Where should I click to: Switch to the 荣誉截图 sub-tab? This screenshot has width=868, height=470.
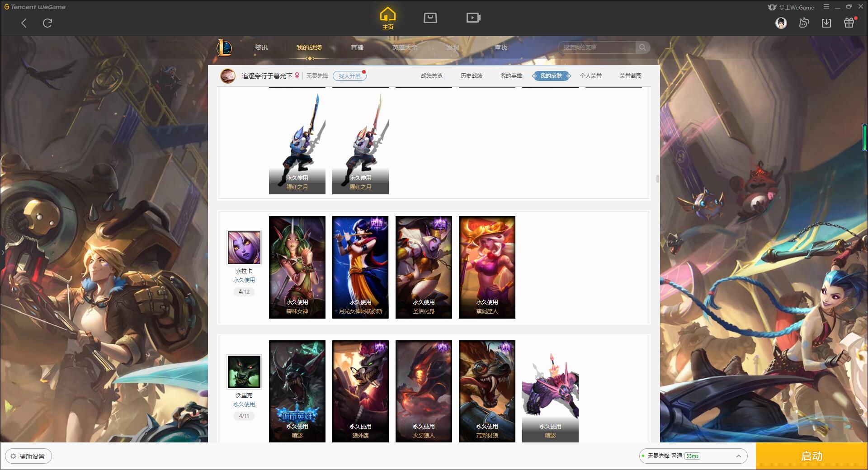pyautogui.click(x=631, y=76)
